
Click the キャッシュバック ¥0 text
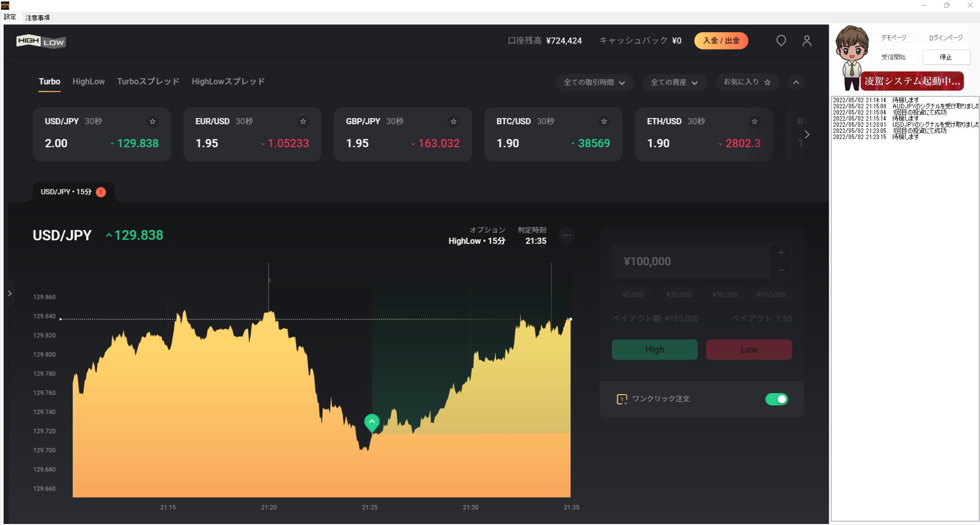pyautogui.click(x=640, y=41)
